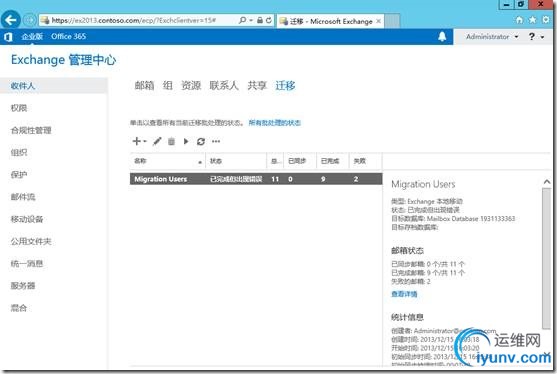Open the browser tools gear
This screenshot has width=557, height=374.
point(546,20)
